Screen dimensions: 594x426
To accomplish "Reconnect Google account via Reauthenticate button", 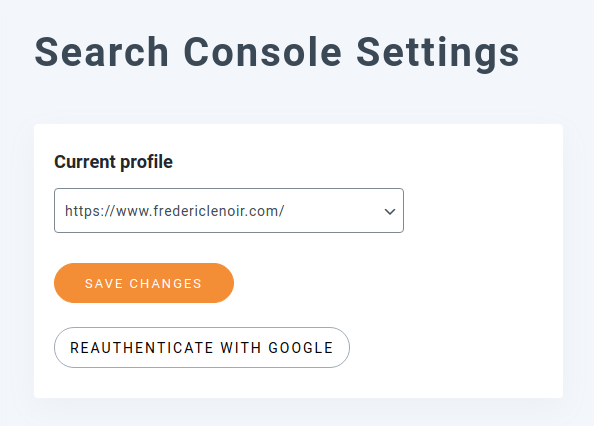I will coord(202,347).
